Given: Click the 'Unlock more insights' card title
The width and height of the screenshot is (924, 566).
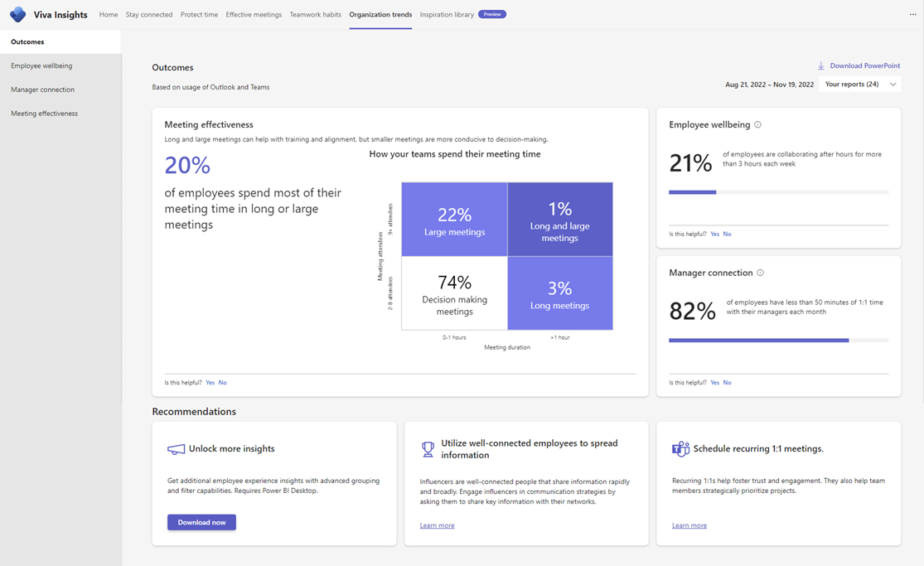Looking at the screenshot, I should 231,448.
